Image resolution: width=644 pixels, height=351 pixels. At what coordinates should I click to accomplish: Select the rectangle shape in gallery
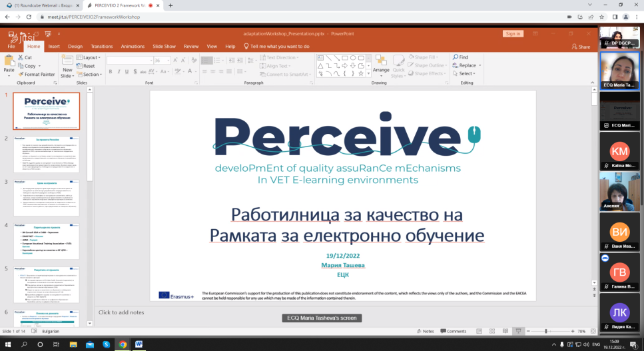(x=345, y=58)
